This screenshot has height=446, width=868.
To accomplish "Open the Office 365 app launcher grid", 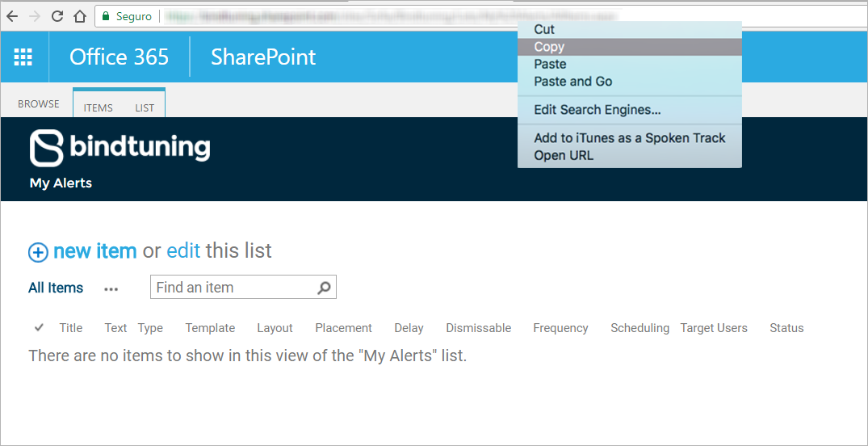I will pyautogui.click(x=23, y=57).
